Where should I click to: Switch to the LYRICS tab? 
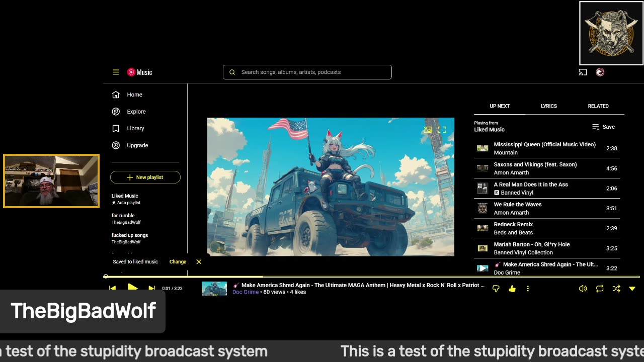[x=549, y=106]
